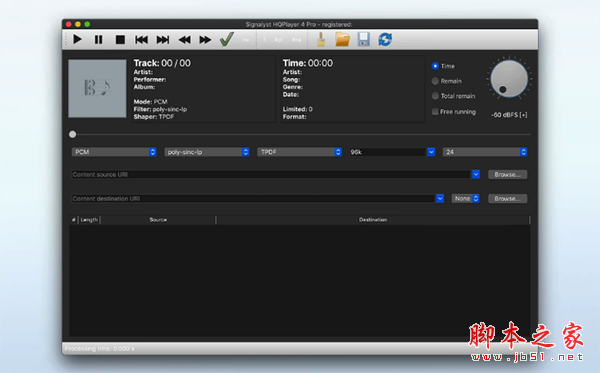This screenshot has height=373, width=600.
Task: Click the Time: 00:00 display
Action: click(x=308, y=63)
